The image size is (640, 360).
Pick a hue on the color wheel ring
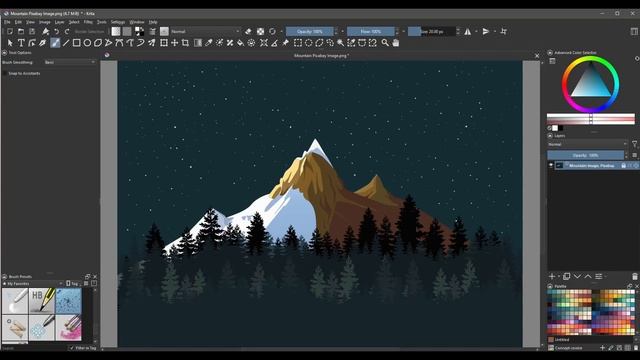590,59
